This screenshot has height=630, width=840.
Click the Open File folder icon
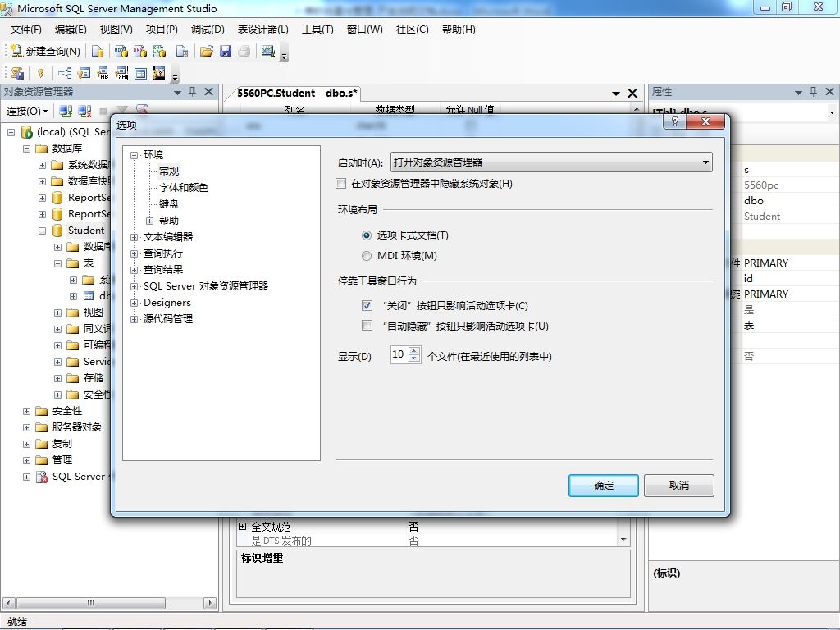tap(206, 52)
